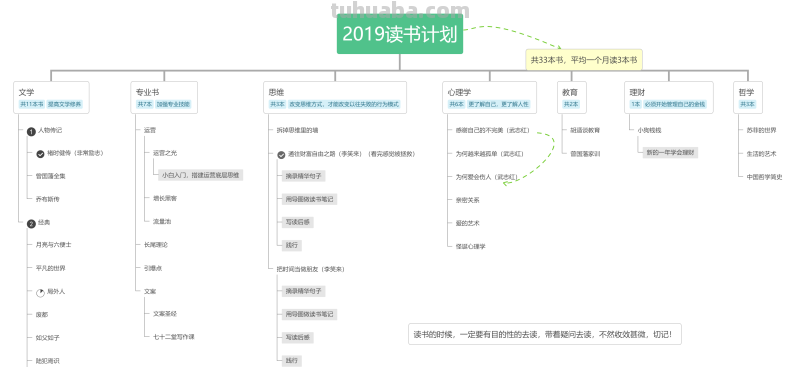Select 写读后感 under 把时间当做朋友

coord(297,337)
